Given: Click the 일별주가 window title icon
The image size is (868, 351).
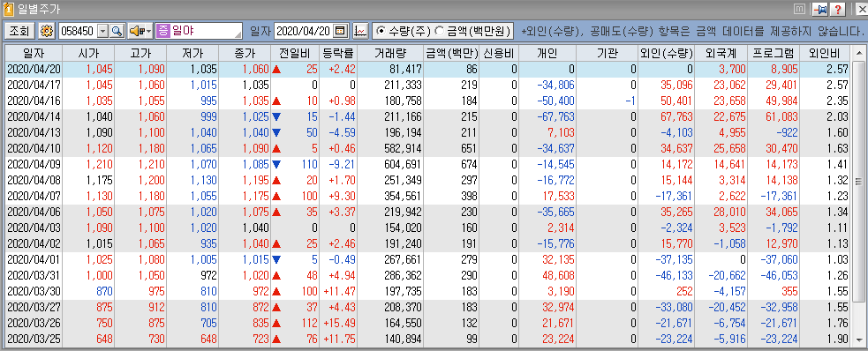Looking at the screenshot, I should coord(8,9).
